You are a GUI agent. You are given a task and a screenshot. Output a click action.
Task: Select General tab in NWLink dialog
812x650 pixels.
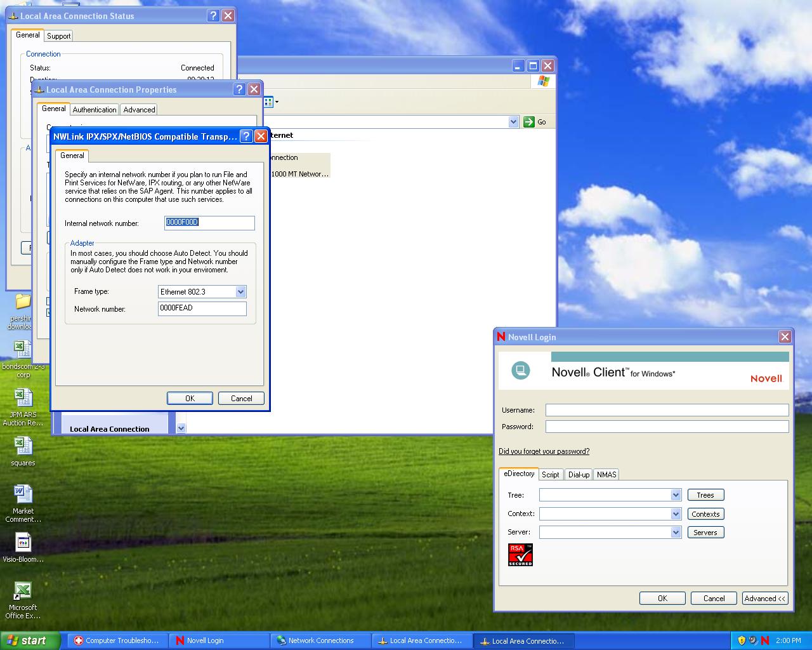tap(72, 156)
